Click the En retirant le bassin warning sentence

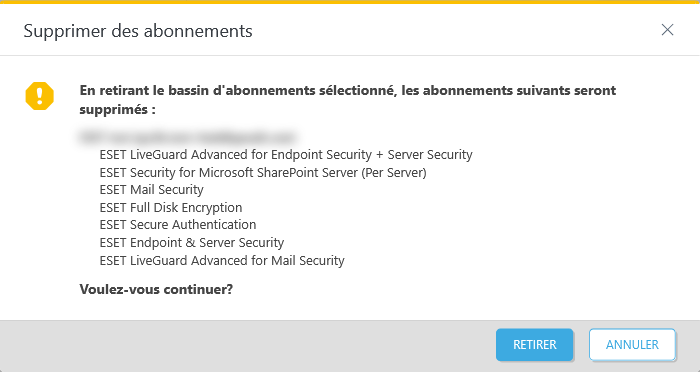(348, 100)
